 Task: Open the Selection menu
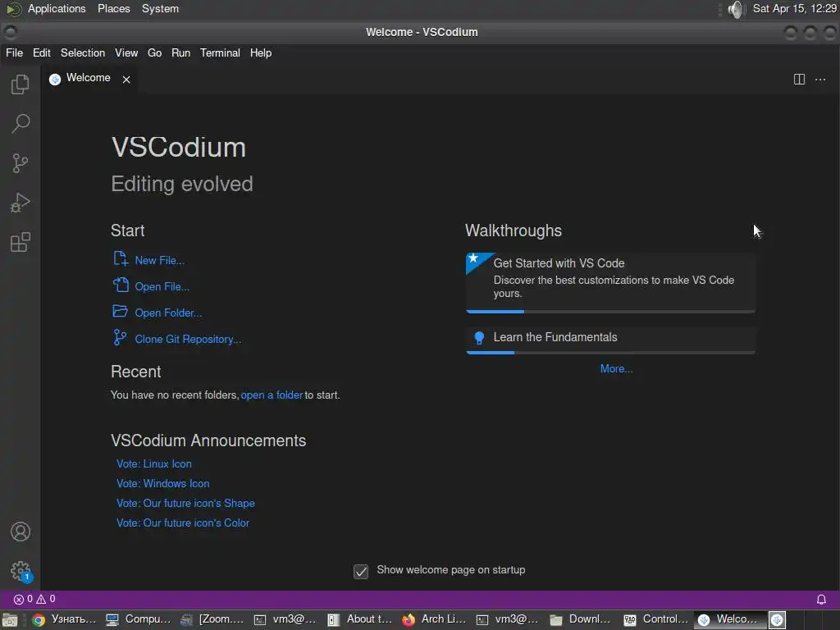(x=83, y=53)
